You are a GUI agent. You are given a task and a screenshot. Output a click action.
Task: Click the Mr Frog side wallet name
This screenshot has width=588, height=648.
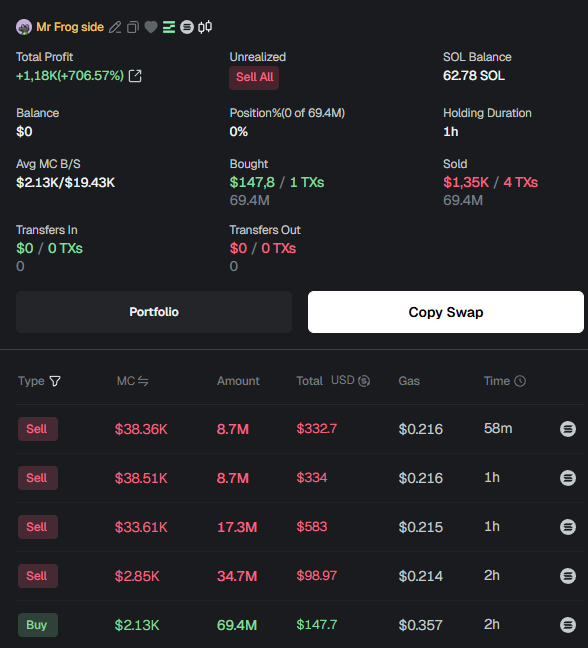coord(70,27)
